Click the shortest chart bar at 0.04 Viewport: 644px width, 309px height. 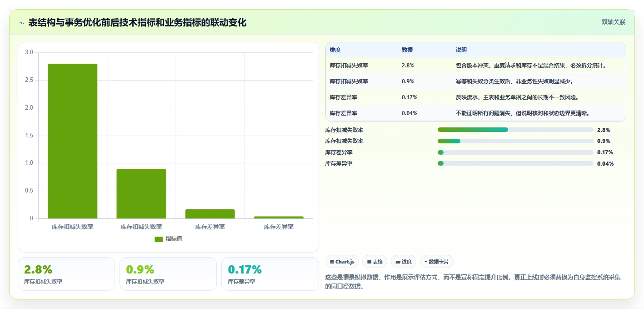(279, 218)
